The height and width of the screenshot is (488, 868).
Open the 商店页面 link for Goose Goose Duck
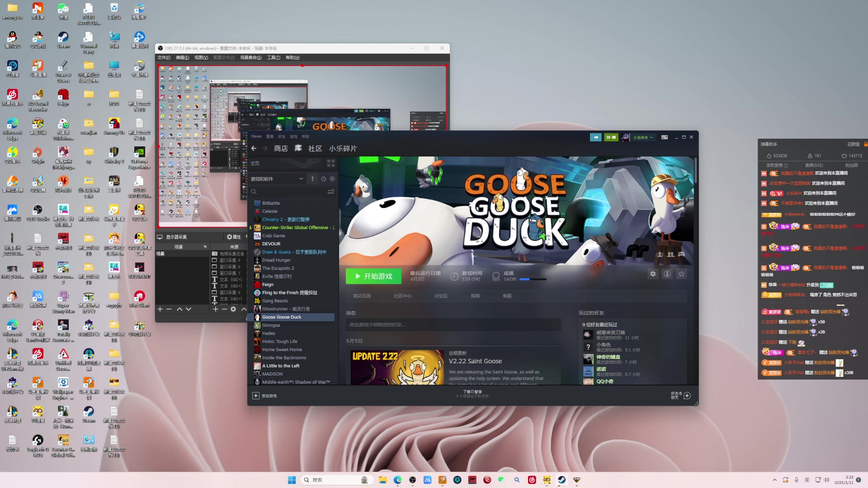(362, 296)
